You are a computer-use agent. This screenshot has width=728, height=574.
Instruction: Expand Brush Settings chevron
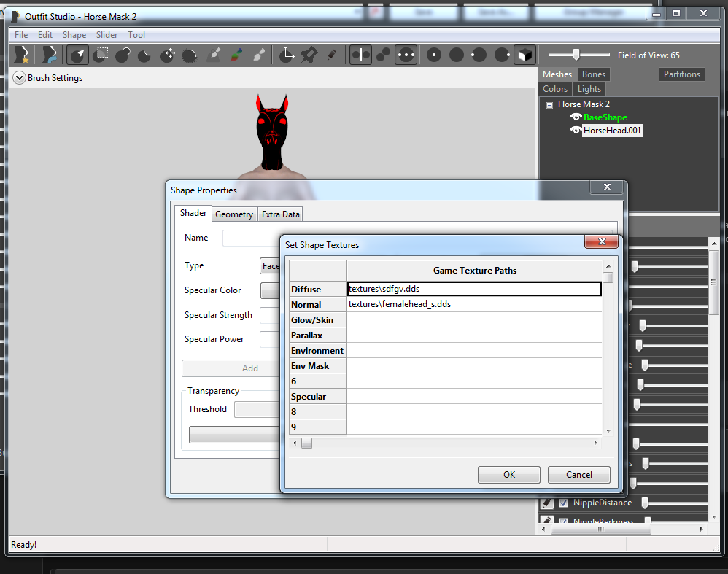click(19, 77)
